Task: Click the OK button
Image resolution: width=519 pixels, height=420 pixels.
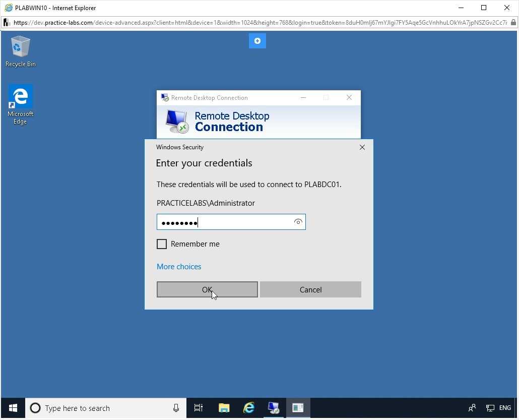Action: [207, 289]
